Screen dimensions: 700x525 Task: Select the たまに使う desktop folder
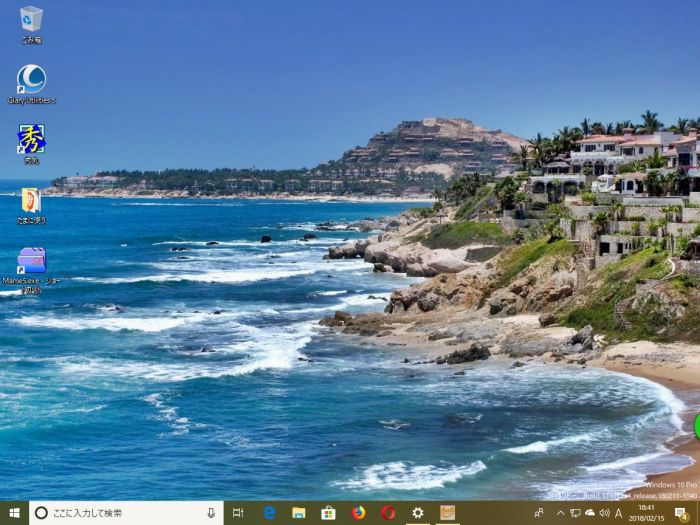click(x=31, y=201)
